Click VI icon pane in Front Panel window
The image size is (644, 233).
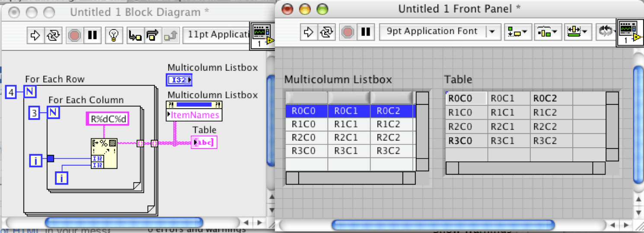tap(630, 32)
